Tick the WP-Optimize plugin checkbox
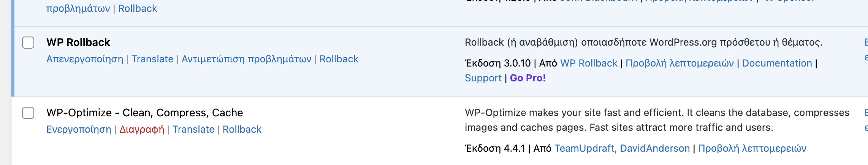The width and height of the screenshot is (868, 165). point(28,113)
